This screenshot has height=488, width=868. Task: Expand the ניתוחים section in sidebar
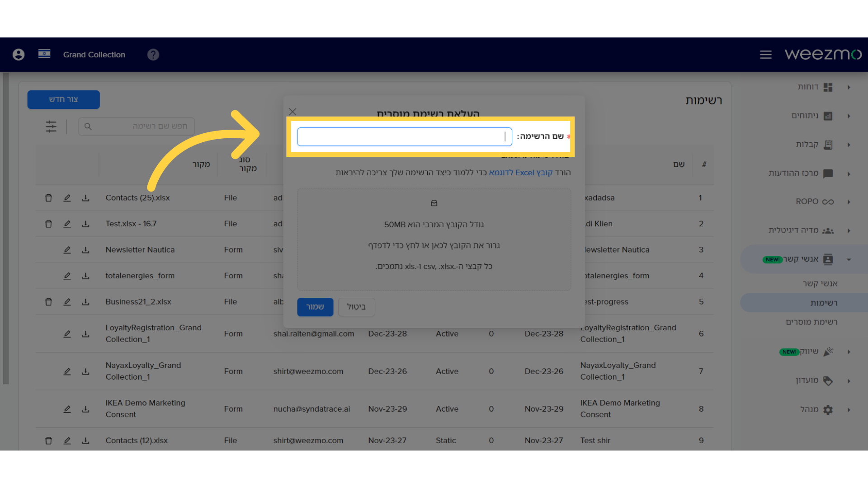coord(848,115)
